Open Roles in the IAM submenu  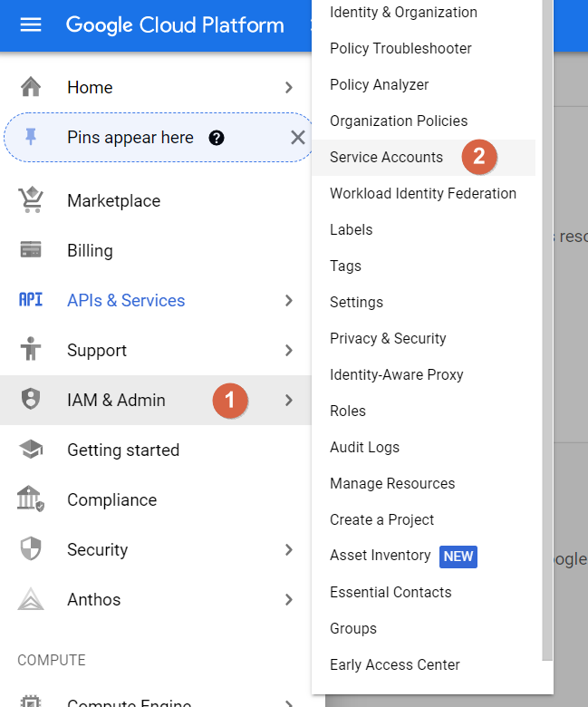(348, 411)
